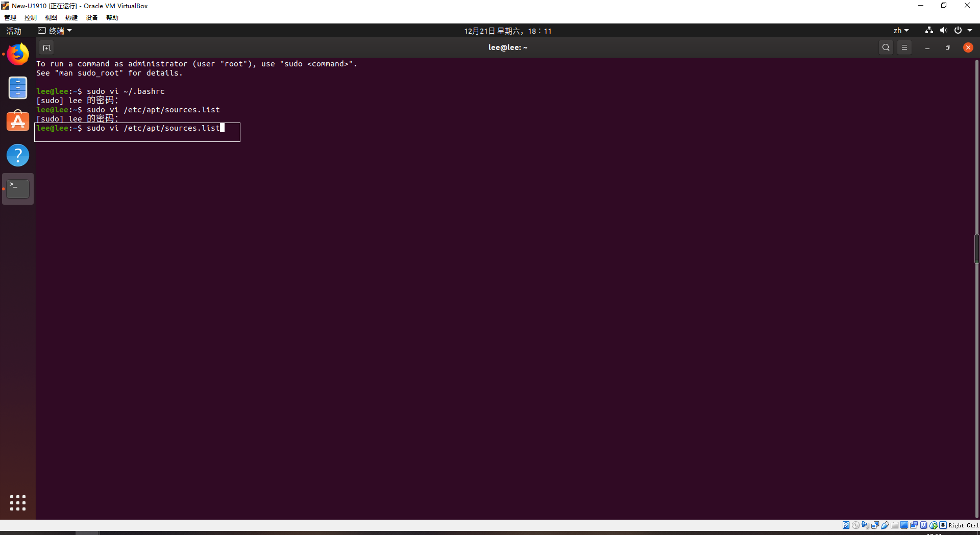Open the Files manager in dock

tap(18, 88)
